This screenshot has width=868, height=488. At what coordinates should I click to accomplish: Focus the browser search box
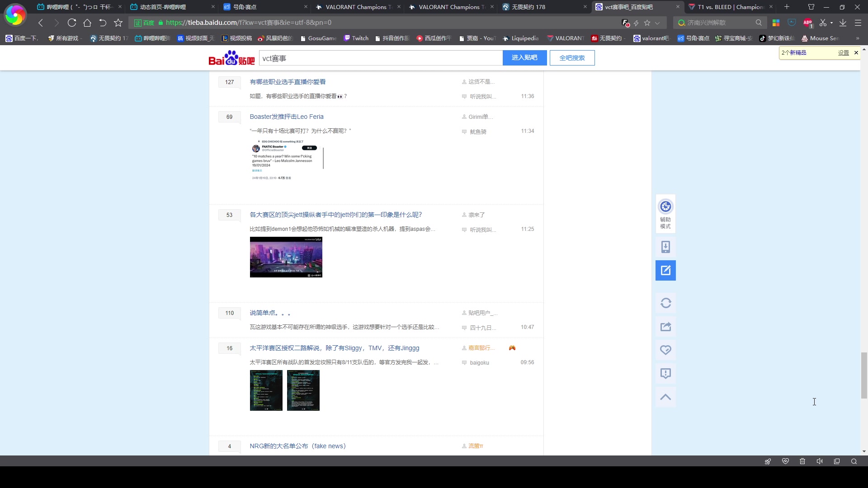720,23
